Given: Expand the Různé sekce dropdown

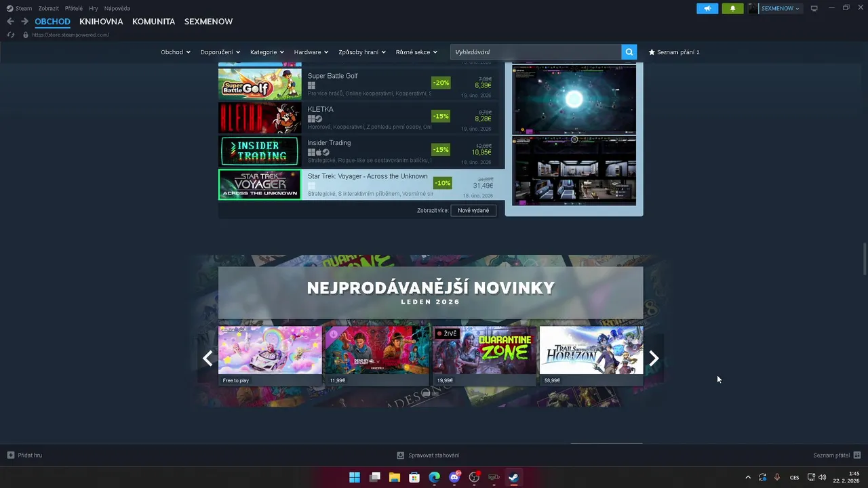Looking at the screenshot, I should tap(416, 52).
